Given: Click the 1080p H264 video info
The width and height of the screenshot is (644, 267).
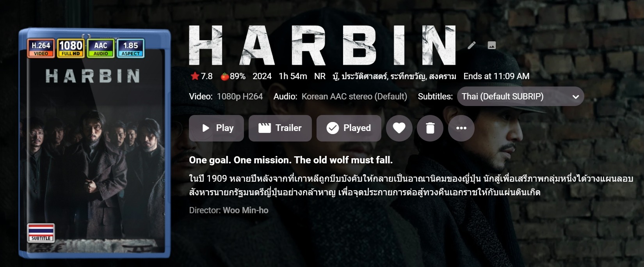Looking at the screenshot, I should pos(240,96).
